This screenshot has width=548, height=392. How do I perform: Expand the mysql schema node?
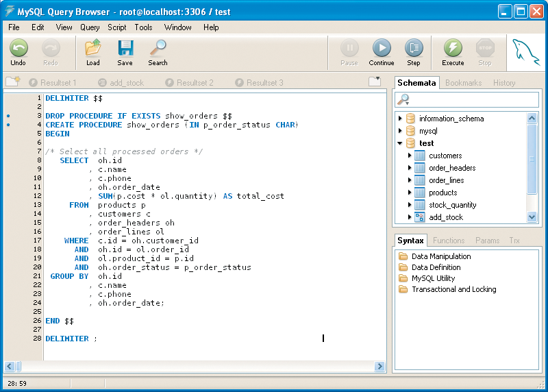click(x=400, y=131)
